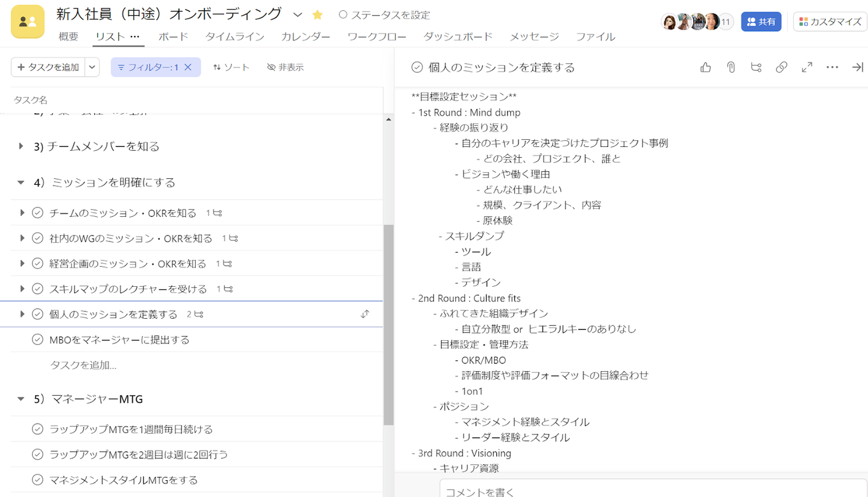
Task: Mark 個人のミッションを定義する complete in detail pane
Action: coord(417,67)
